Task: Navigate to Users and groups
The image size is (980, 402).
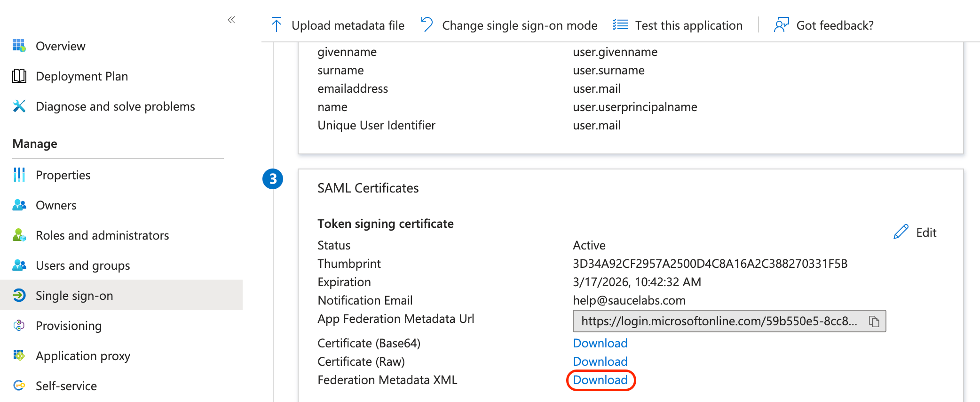Action: pyautogui.click(x=83, y=265)
